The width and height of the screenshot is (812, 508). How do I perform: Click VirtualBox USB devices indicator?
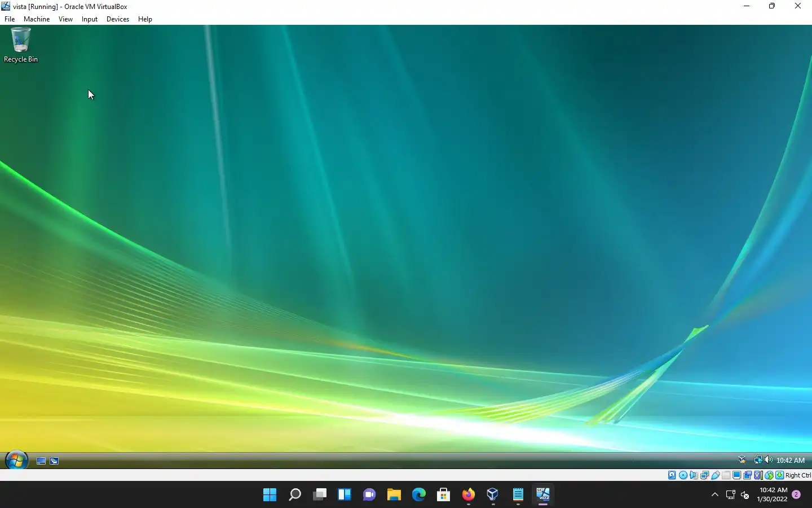click(716, 475)
